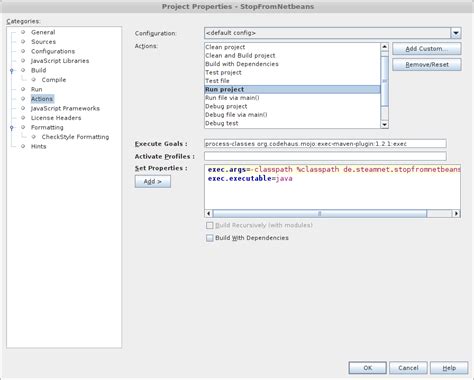This screenshot has width=474, height=380.
Task: Click the Actions list scroll-up arrow
Action: 384,47
